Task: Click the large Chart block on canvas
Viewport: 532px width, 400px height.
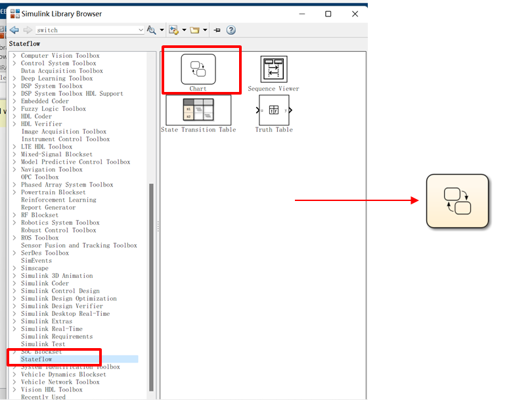Action: [x=457, y=201]
